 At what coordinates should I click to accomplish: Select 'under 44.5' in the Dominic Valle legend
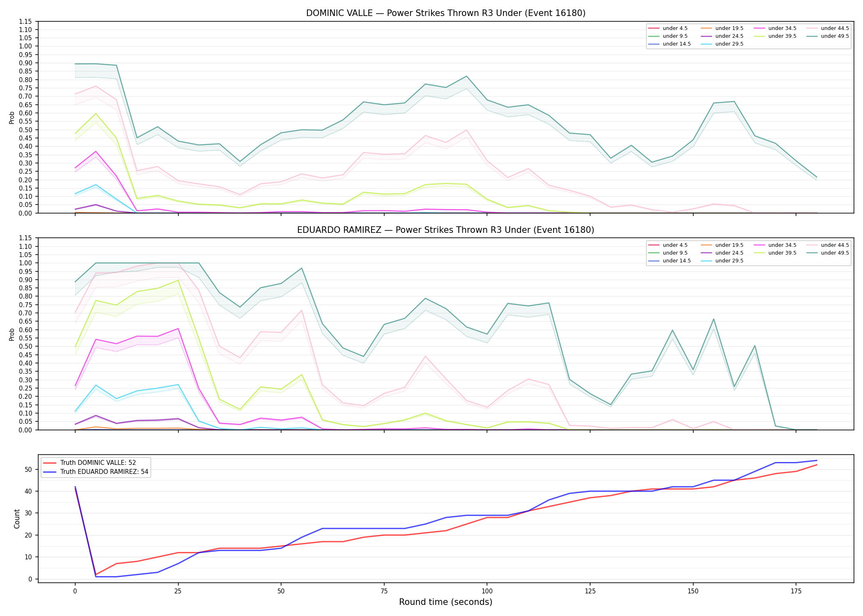835,28
